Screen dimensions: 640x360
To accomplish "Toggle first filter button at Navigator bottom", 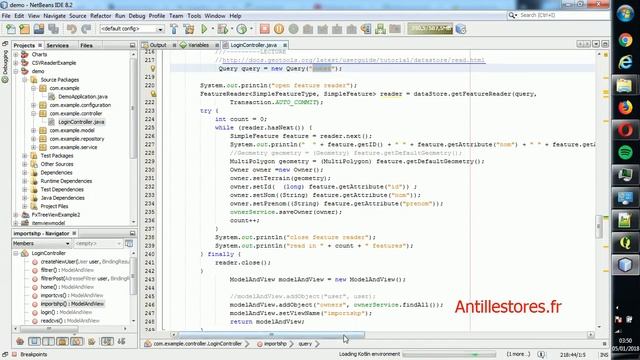I will pos(20,341).
